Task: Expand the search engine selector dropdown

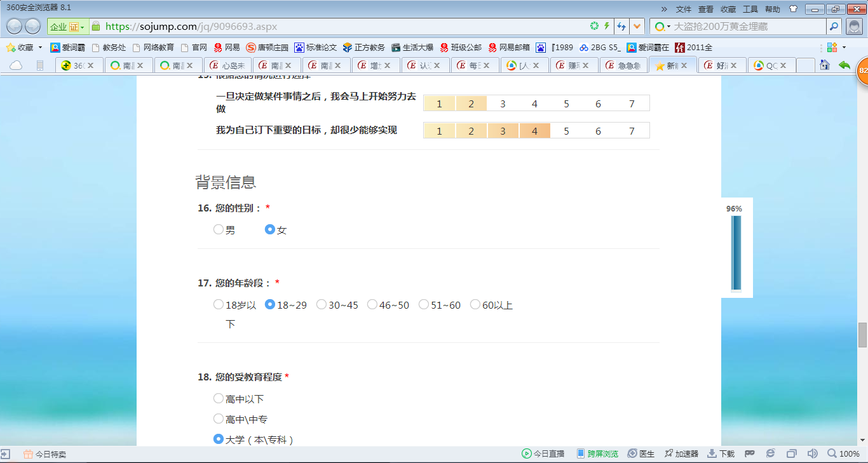Action: point(669,27)
